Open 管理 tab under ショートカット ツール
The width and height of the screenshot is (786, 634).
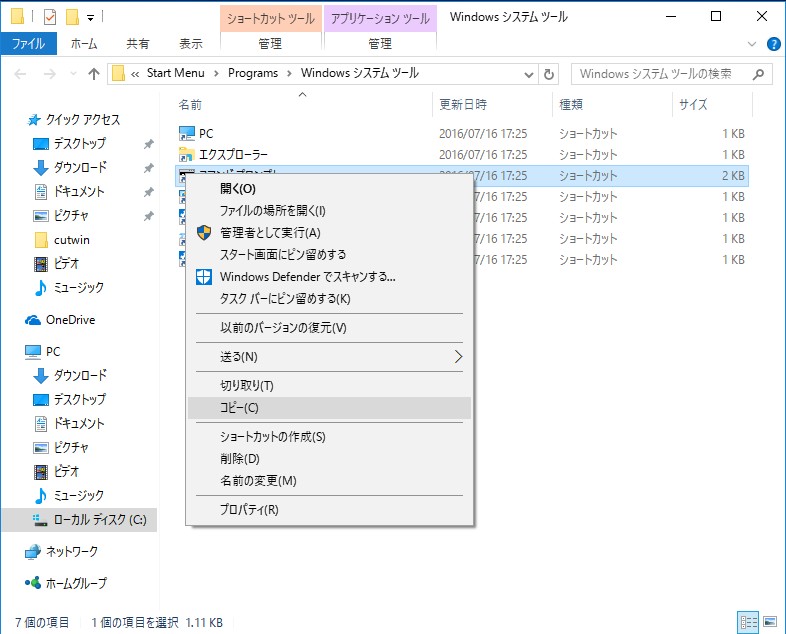pos(270,44)
